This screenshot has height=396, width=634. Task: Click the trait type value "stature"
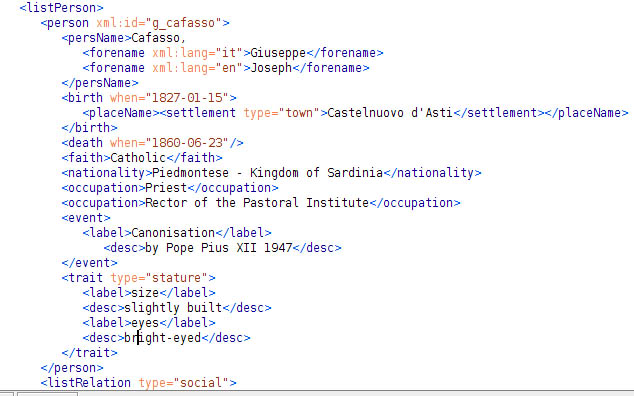tap(176, 278)
